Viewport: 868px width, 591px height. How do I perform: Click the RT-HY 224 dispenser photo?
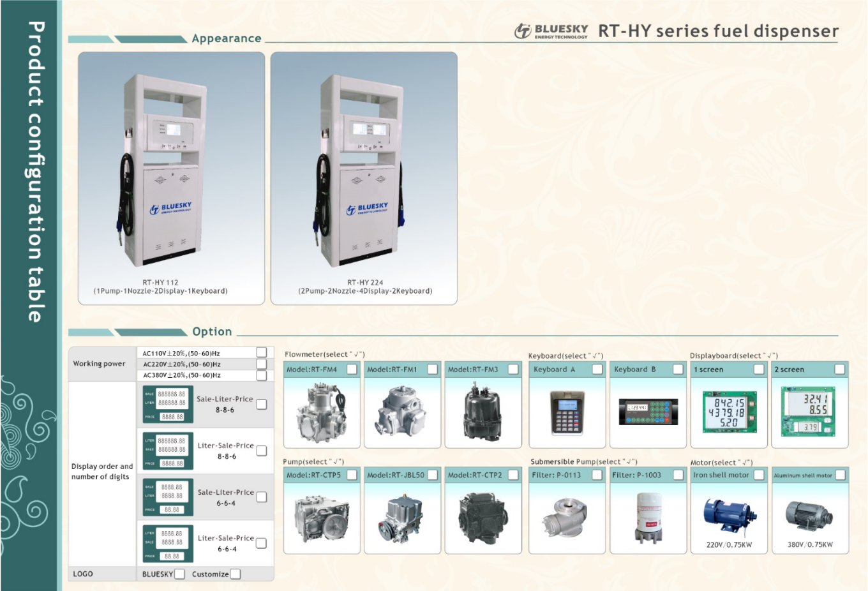[x=361, y=170]
